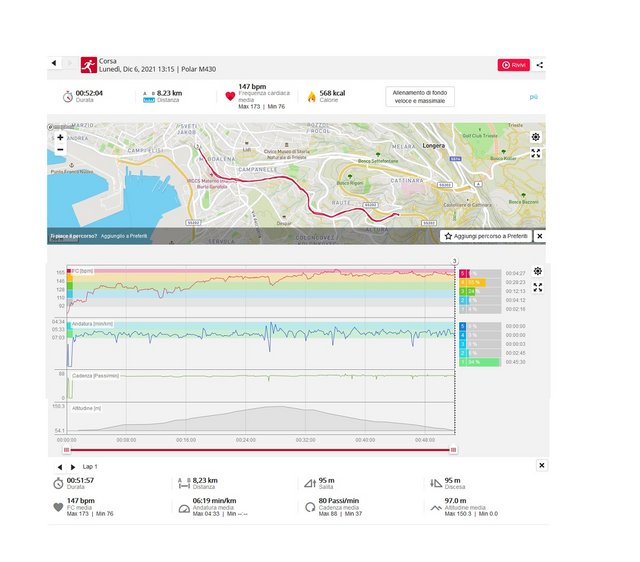This screenshot has width=640, height=562.
Task: Click left handle of time range slider
Action: click(x=67, y=450)
